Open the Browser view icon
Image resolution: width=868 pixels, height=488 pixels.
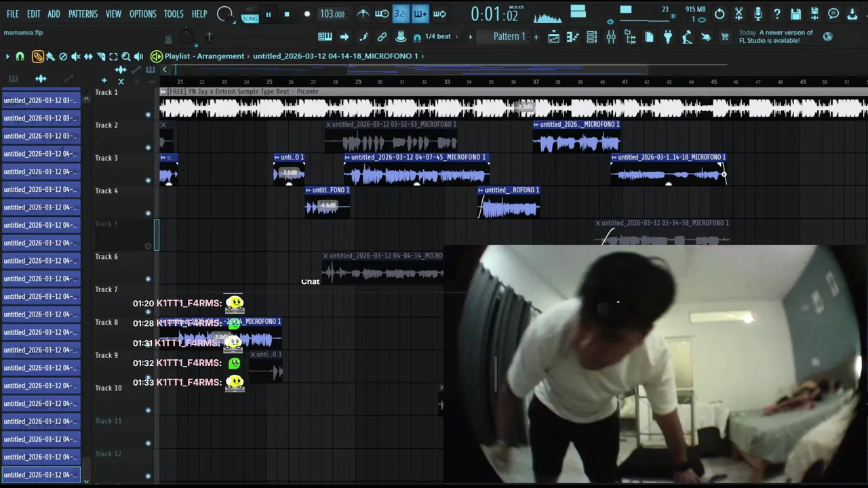coord(630,37)
